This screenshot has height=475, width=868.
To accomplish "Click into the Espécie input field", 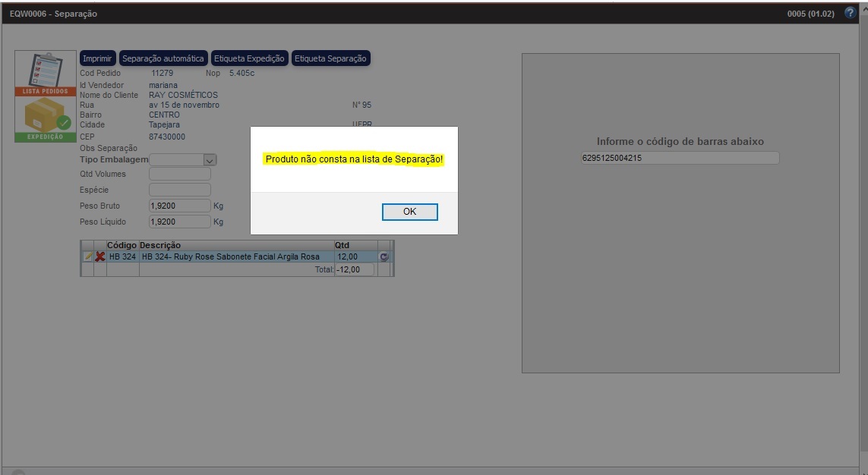I will pyautogui.click(x=180, y=190).
